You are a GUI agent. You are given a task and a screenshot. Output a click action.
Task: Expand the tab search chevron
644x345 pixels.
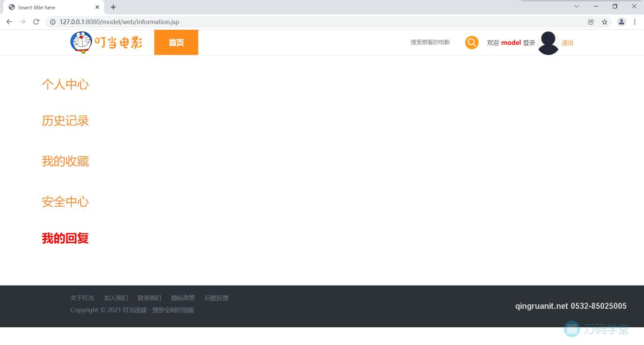(x=576, y=6)
